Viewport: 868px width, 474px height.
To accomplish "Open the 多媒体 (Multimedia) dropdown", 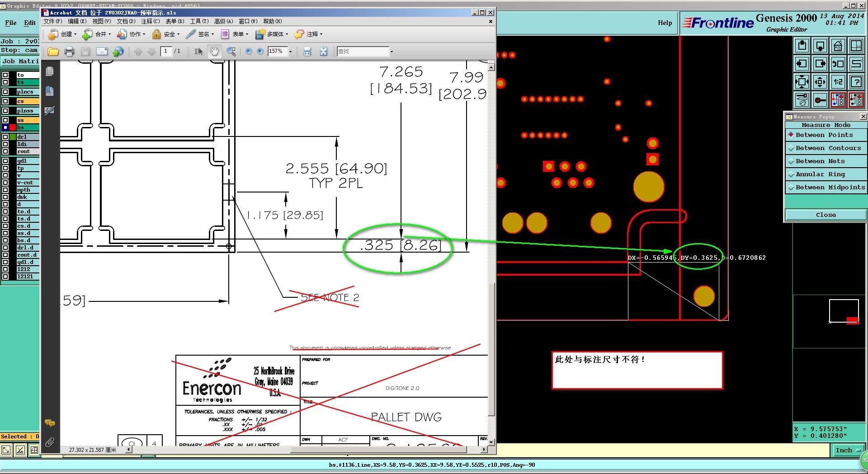I will [x=271, y=34].
